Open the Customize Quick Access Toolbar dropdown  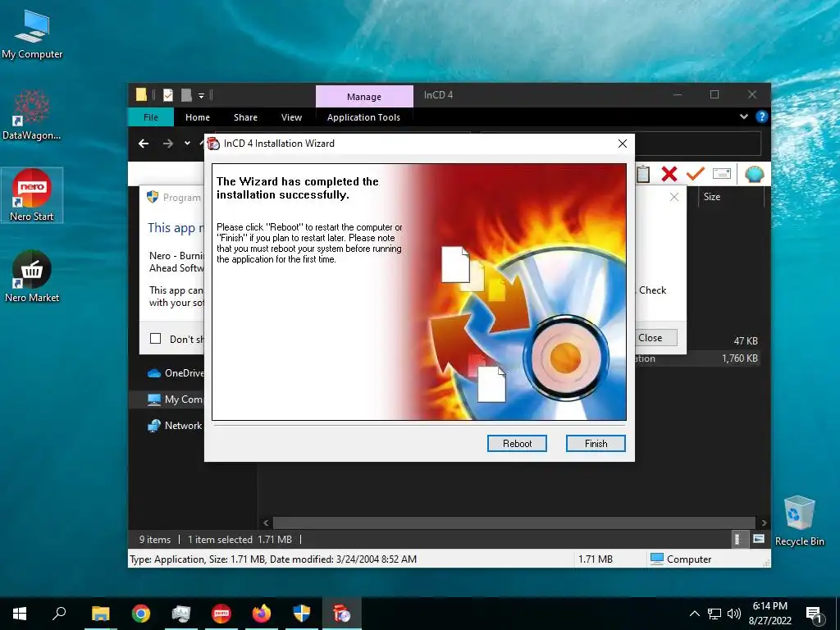(202, 95)
